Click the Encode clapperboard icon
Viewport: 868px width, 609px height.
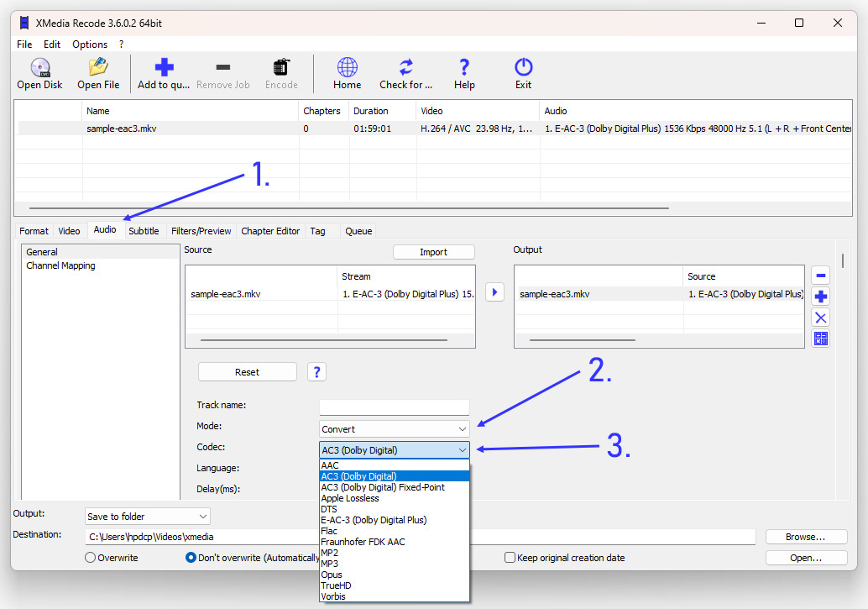(x=281, y=67)
